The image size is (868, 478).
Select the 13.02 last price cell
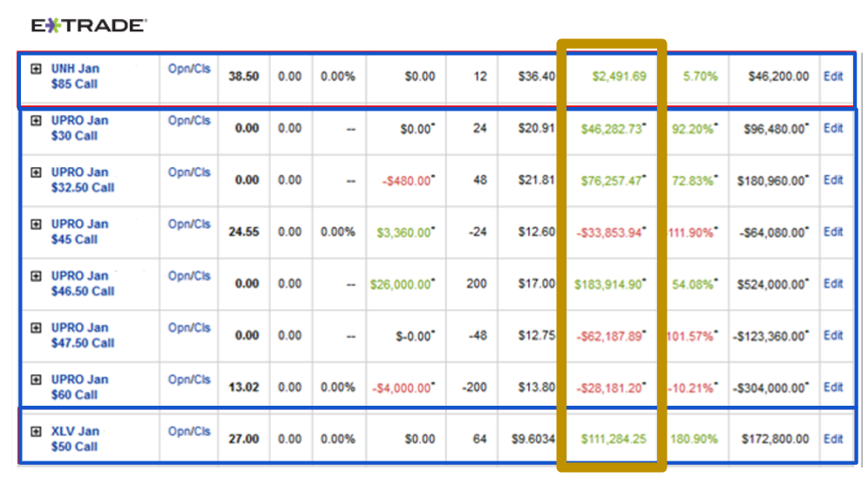243,387
